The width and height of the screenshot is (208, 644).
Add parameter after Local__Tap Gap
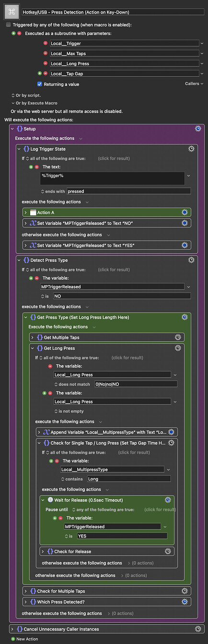(x=40, y=73)
